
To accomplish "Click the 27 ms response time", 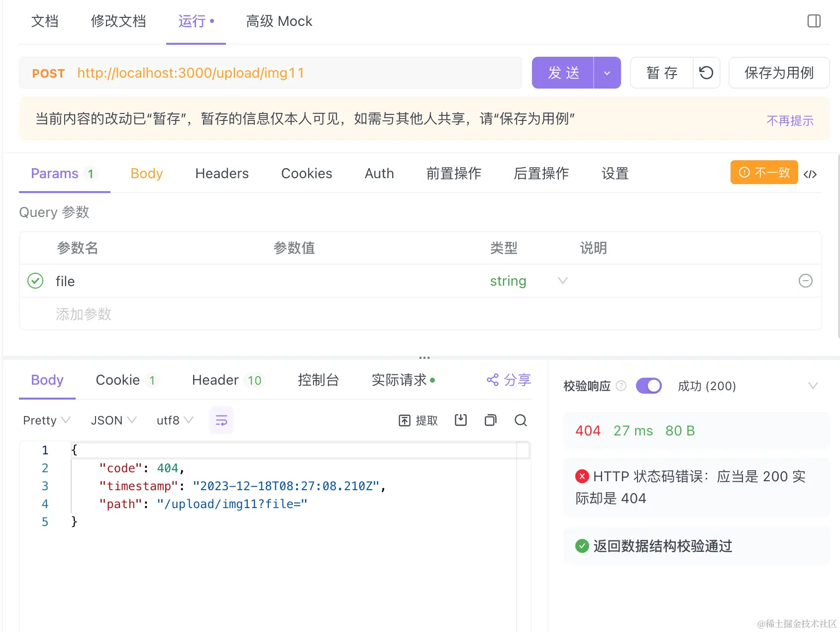I will (x=633, y=430).
